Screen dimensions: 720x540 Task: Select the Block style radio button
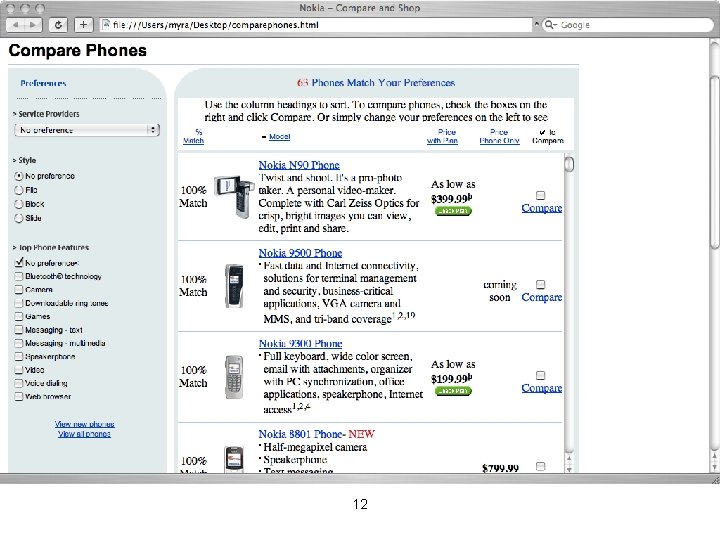pos(19,204)
